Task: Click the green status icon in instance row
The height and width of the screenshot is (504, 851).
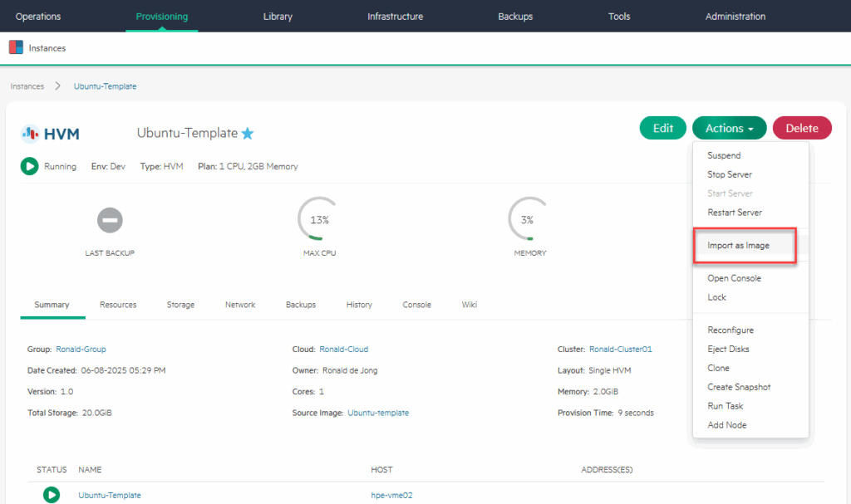Action: (x=52, y=495)
